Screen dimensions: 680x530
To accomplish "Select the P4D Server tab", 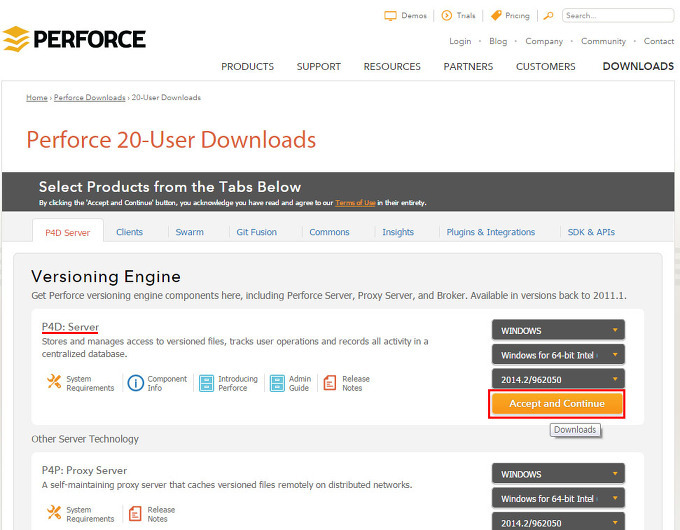I will (x=68, y=232).
